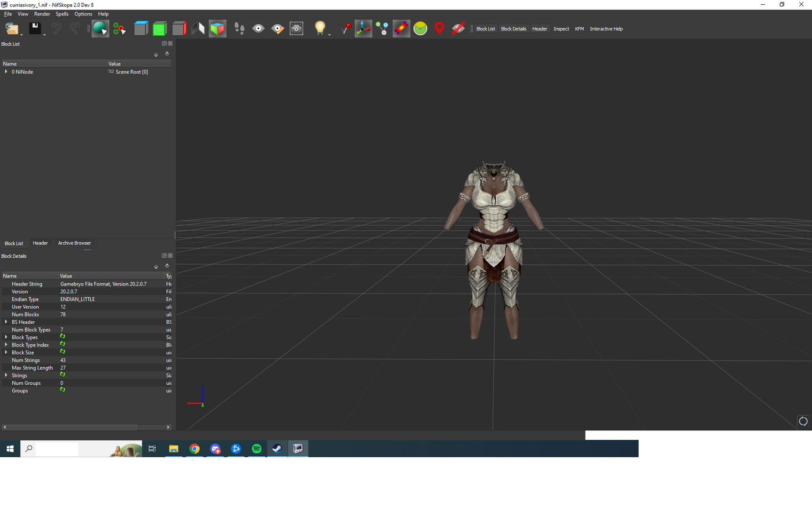Toggle the colored XYZ axes display
Screen dimensions: 812x508
363,29
